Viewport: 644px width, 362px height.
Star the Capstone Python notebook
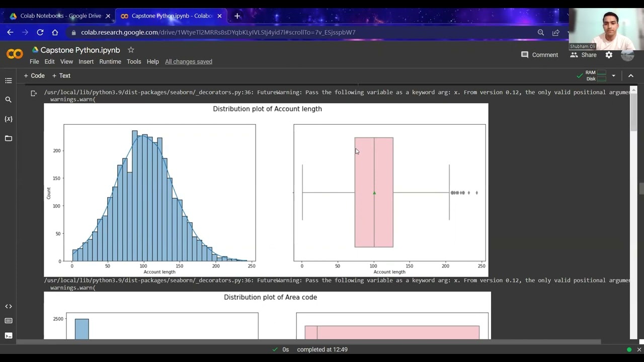click(x=131, y=50)
